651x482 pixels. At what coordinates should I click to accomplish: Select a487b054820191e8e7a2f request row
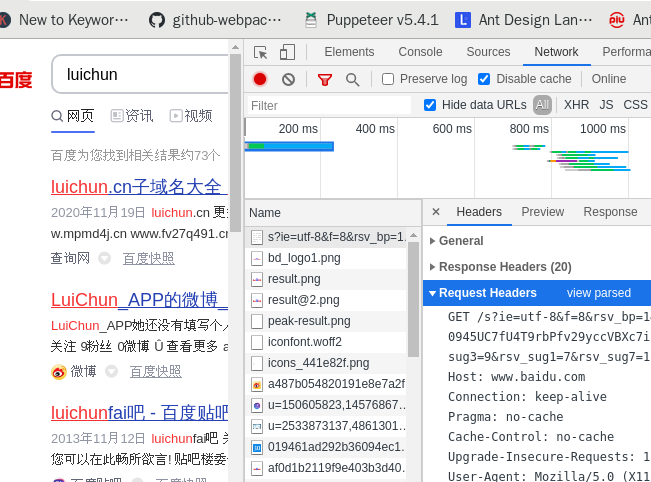tap(326, 384)
